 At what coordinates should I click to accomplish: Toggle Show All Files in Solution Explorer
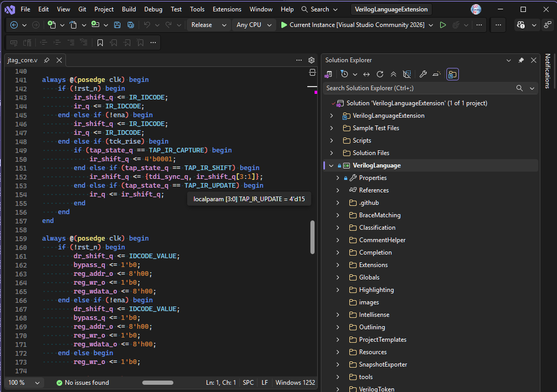click(407, 74)
